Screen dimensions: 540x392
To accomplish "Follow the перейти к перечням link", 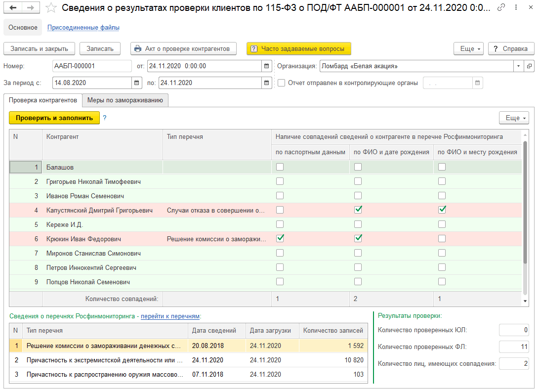I will coord(170,316).
